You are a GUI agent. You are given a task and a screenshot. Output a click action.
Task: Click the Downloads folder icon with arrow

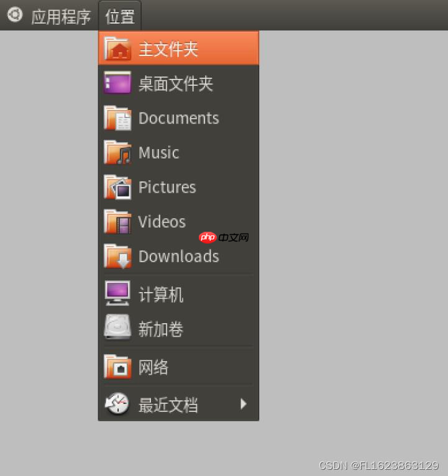118,257
